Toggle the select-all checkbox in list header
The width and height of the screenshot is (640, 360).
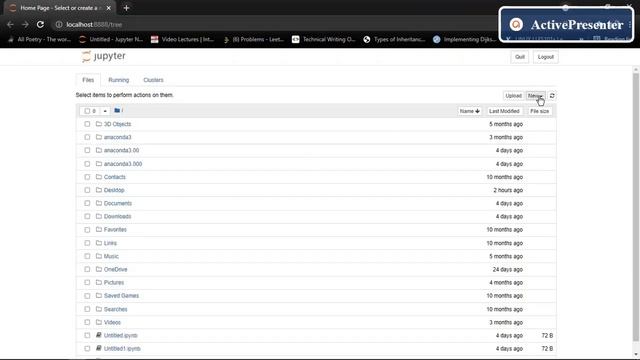(87, 111)
